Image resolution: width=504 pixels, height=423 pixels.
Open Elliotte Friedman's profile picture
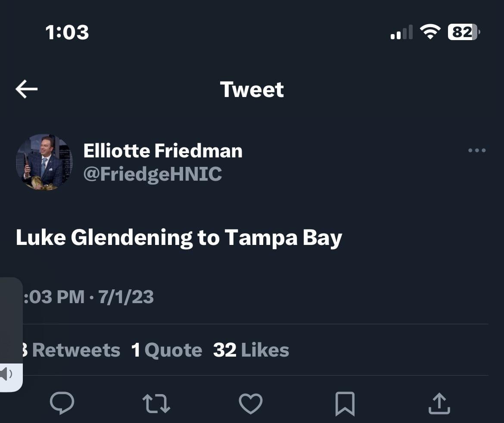pyautogui.click(x=44, y=162)
